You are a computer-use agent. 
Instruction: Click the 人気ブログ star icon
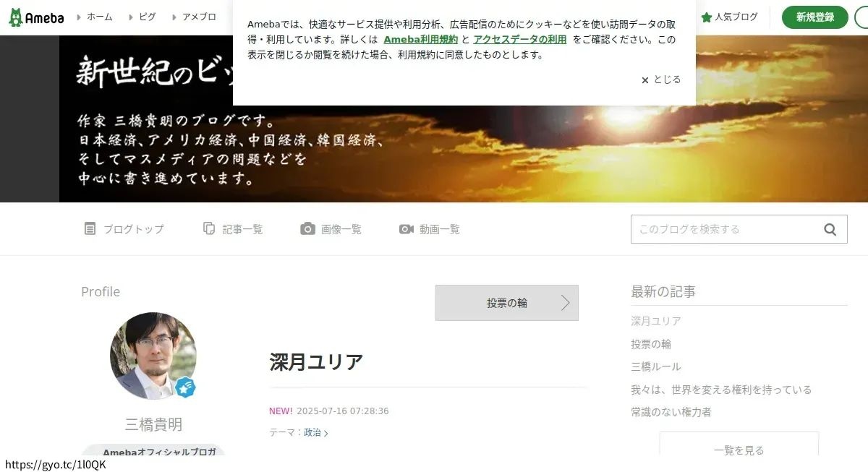707,17
